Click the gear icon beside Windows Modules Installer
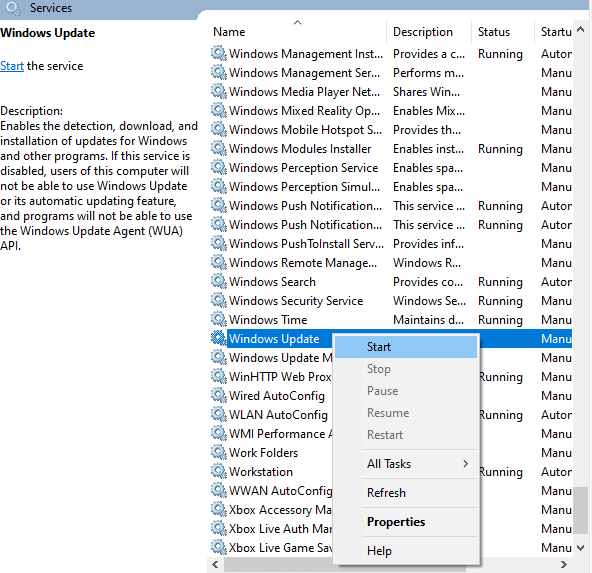 (x=218, y=148)
